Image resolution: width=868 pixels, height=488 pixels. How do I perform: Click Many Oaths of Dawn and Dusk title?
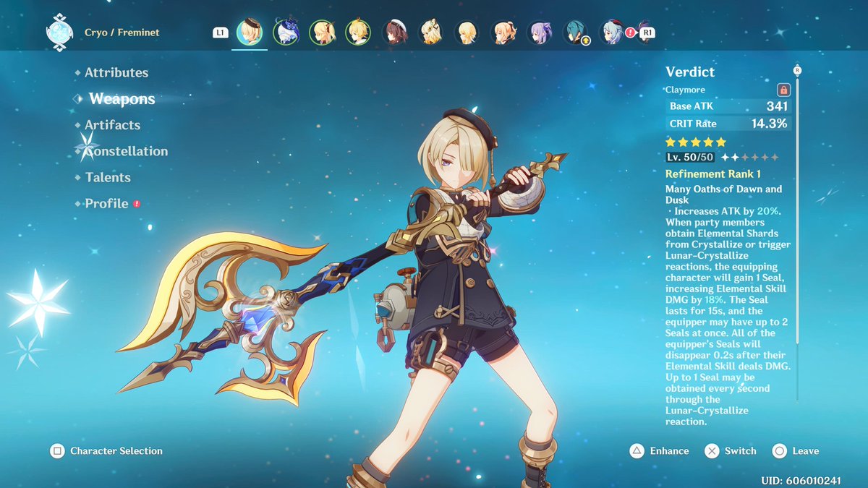coord(724,194)
